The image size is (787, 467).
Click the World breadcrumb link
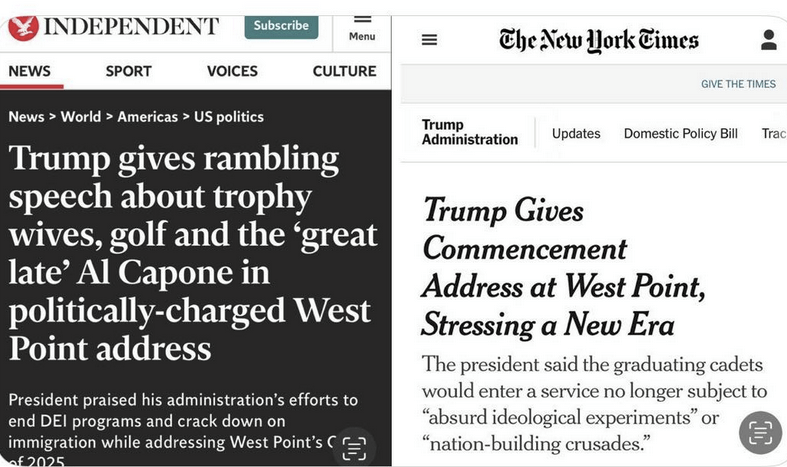[x=80, y=116]
